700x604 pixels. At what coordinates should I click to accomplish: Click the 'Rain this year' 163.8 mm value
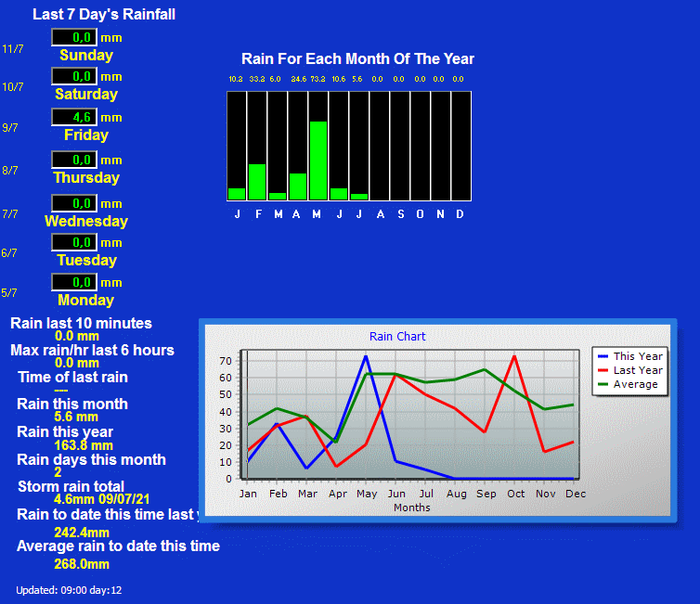[x=84, y=445]
